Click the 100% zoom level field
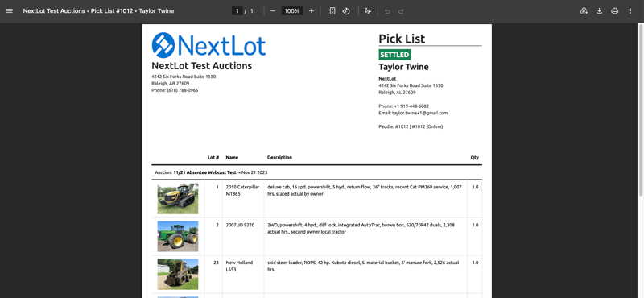 (292, 11)
